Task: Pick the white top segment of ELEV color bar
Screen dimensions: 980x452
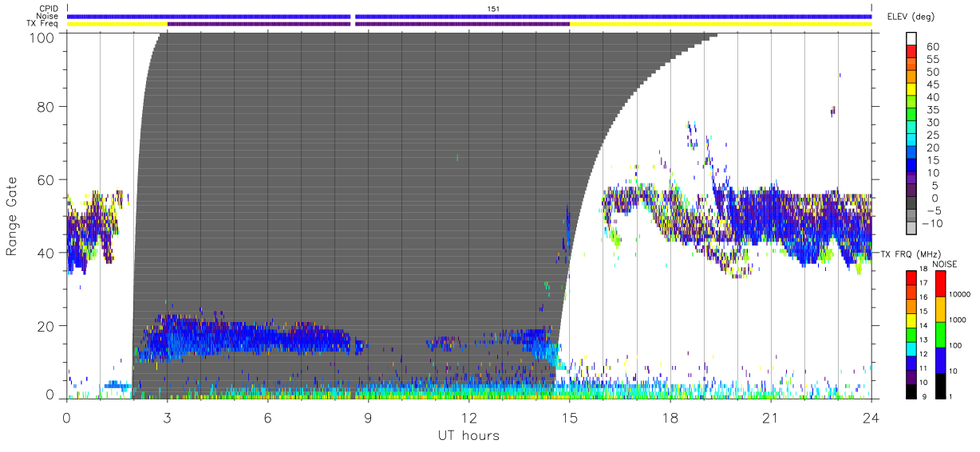Action: click(911, 39)
